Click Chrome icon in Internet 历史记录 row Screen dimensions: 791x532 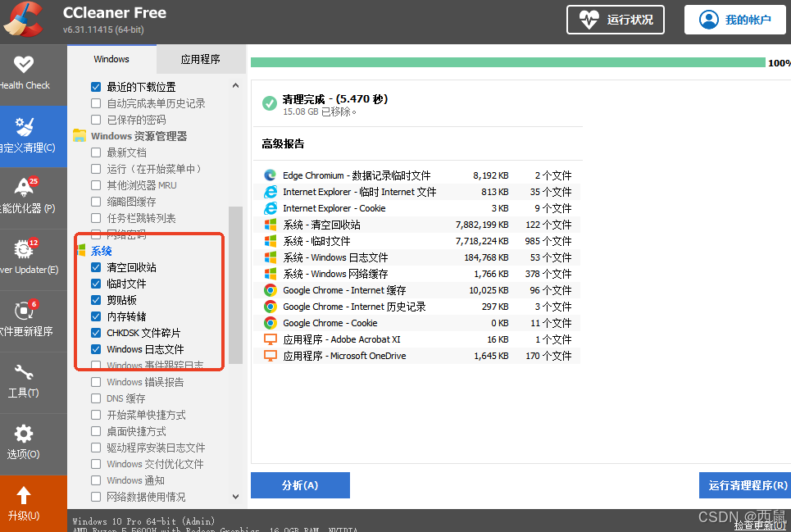coord(270,306)
